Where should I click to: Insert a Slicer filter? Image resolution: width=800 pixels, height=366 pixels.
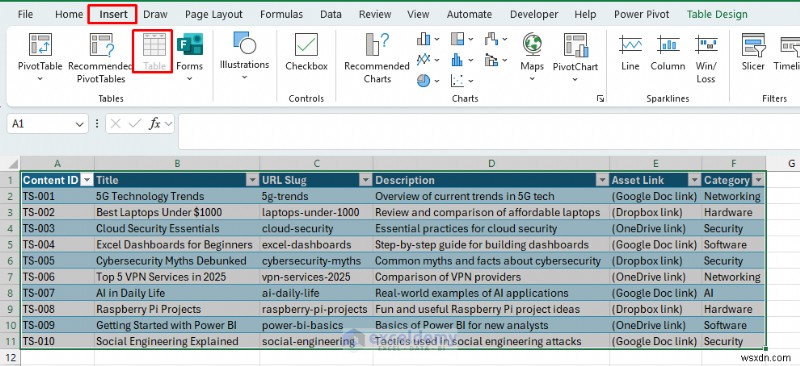[x=753, y=52]
